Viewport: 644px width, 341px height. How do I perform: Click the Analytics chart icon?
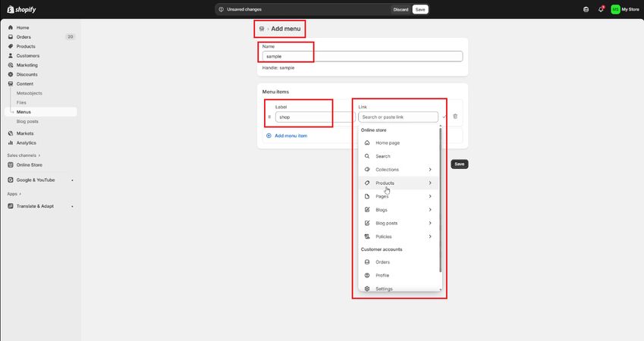coord(11,142)
